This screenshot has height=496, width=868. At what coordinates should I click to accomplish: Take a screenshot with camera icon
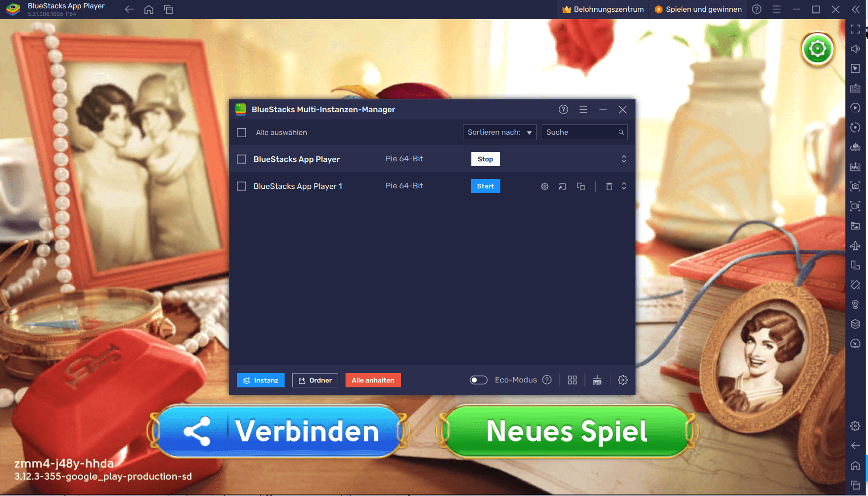point(855,186)
